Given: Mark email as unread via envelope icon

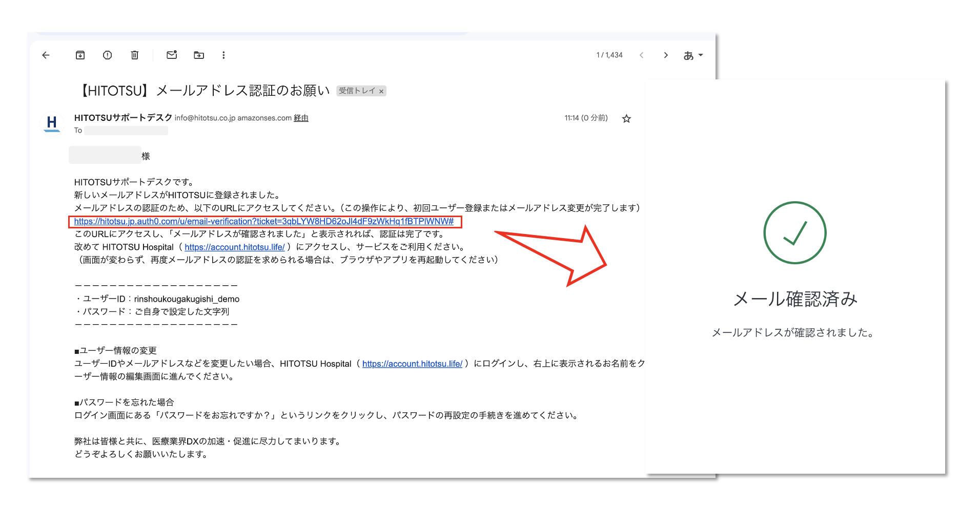Looking at the screenshot, I should (172, 55).
